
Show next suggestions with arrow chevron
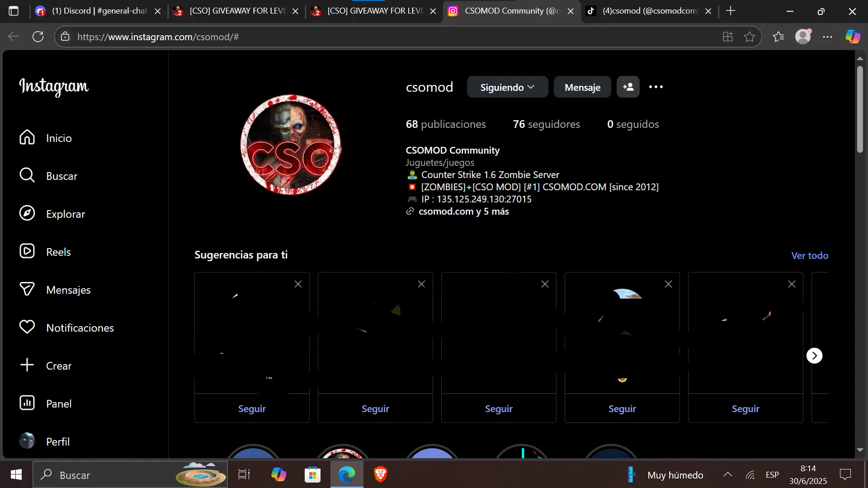[x=814, y=356]
